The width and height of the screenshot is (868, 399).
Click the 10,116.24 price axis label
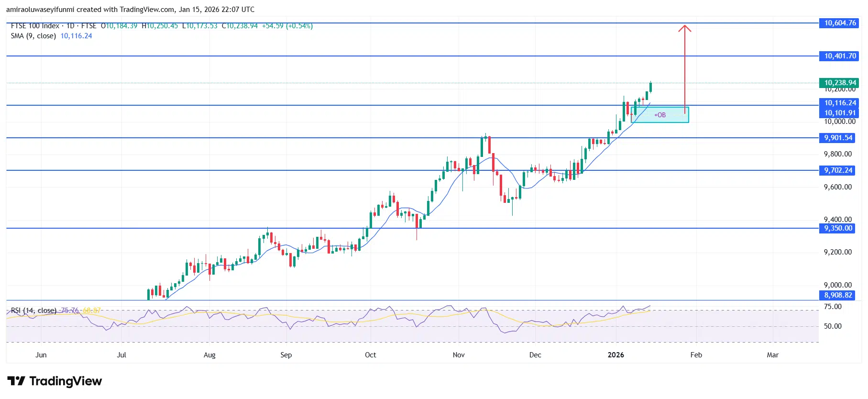coord(840,103)
